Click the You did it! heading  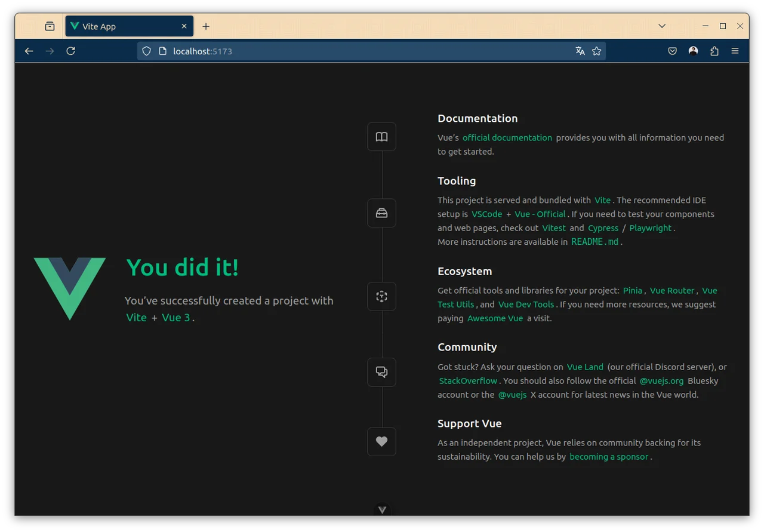(x=183, y=267)
